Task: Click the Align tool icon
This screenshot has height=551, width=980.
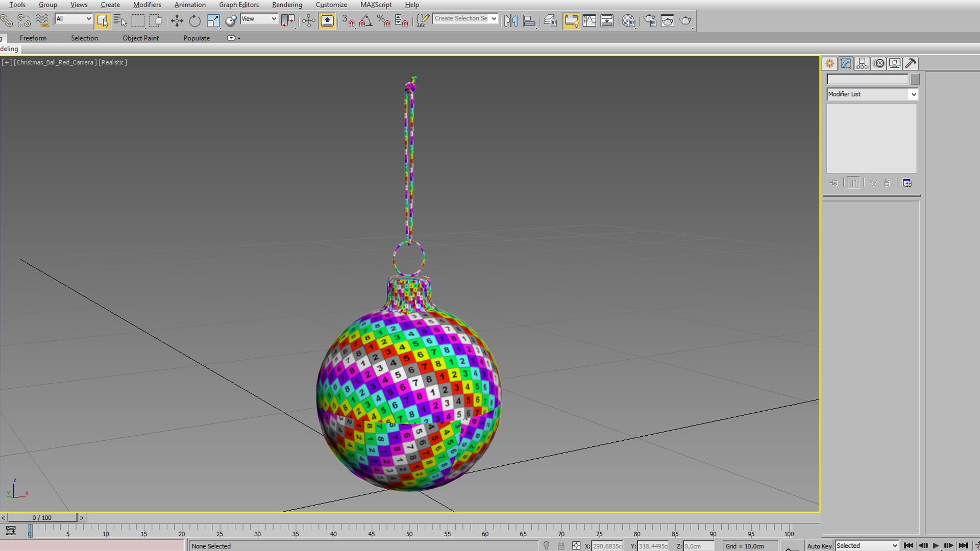Action: [529, 21]
